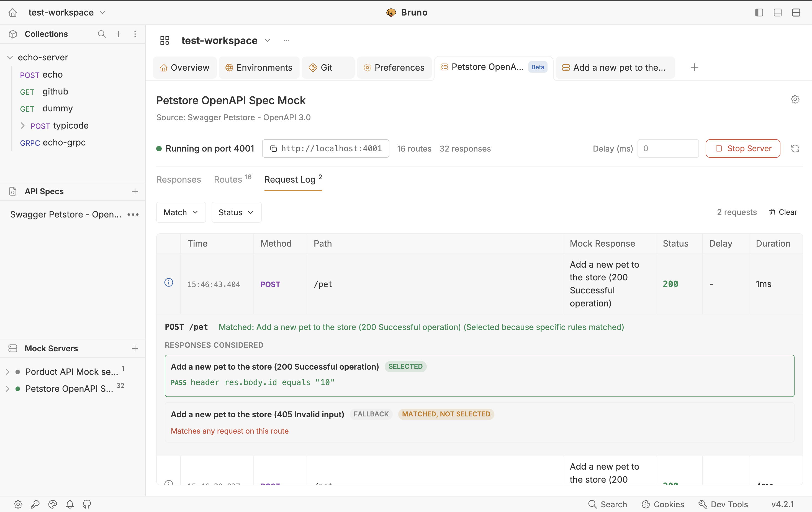The image size is (812, 512).
Task: Open the Match filter dropdown
Action: [x=181, y=212]
